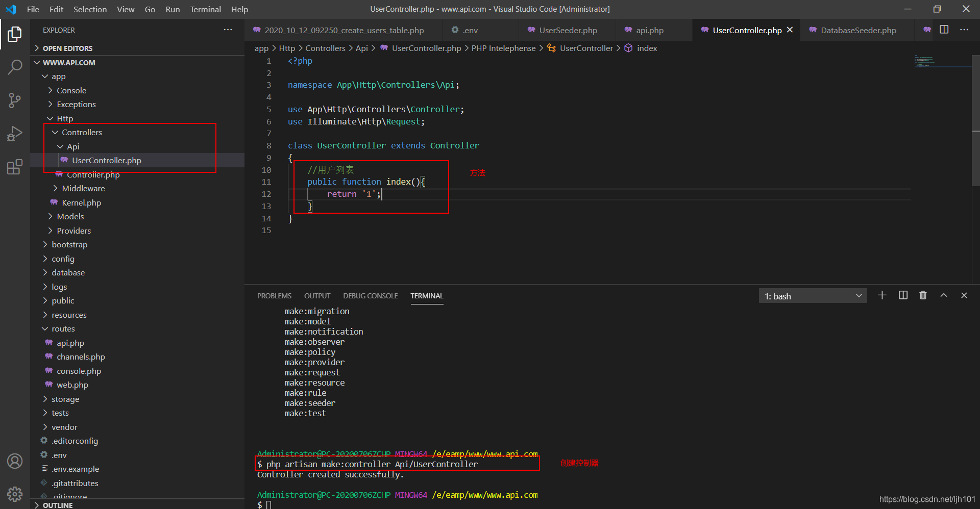Expand the Console folder
The height and width of the screenshot is (509, 980).
137,90
